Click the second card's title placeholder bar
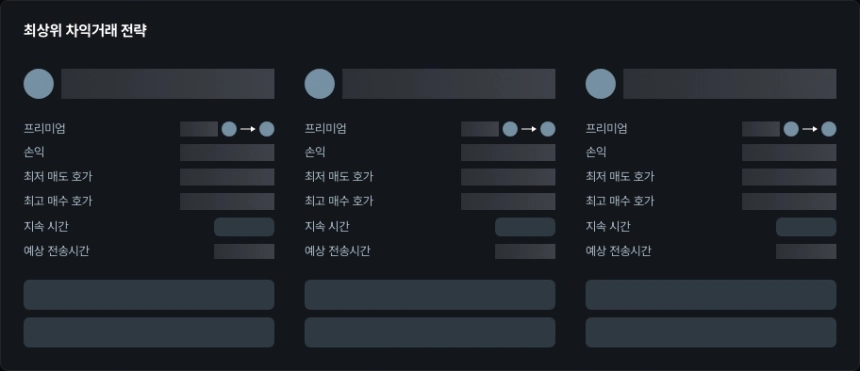The height and width of the screenshot is (371, 860). 449,84
